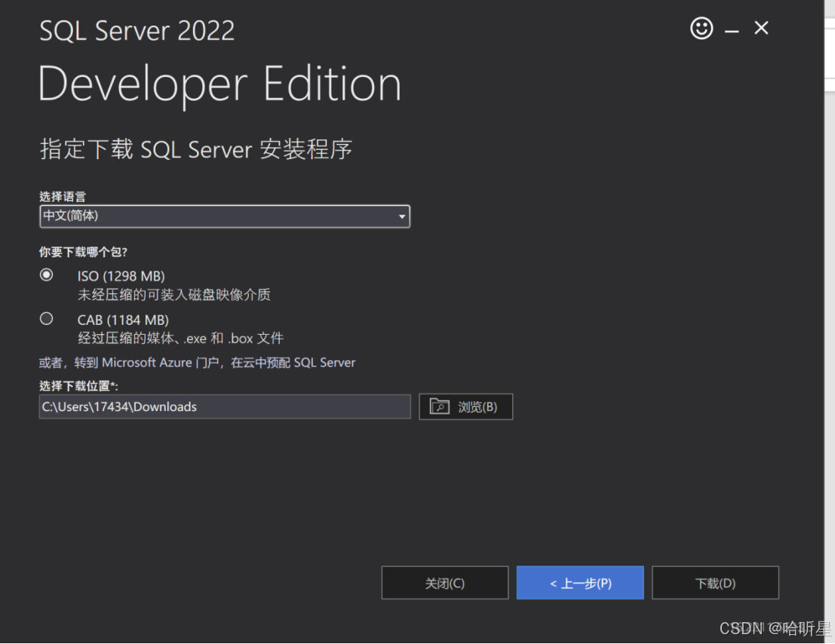Screen dimensions: 835x644
Task: Go back with < 上一步(P) button
Action: [580, 583]
